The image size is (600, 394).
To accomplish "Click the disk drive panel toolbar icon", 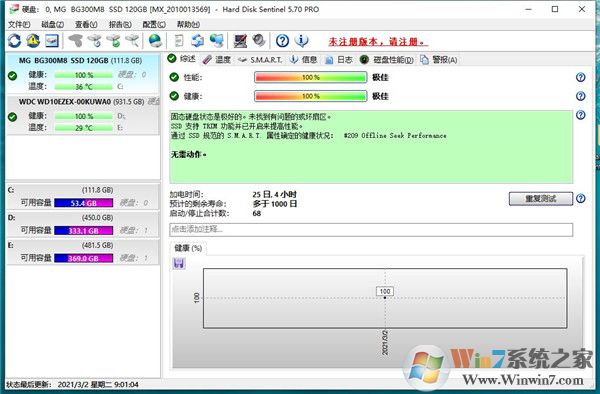I will (x=52, y=41).
